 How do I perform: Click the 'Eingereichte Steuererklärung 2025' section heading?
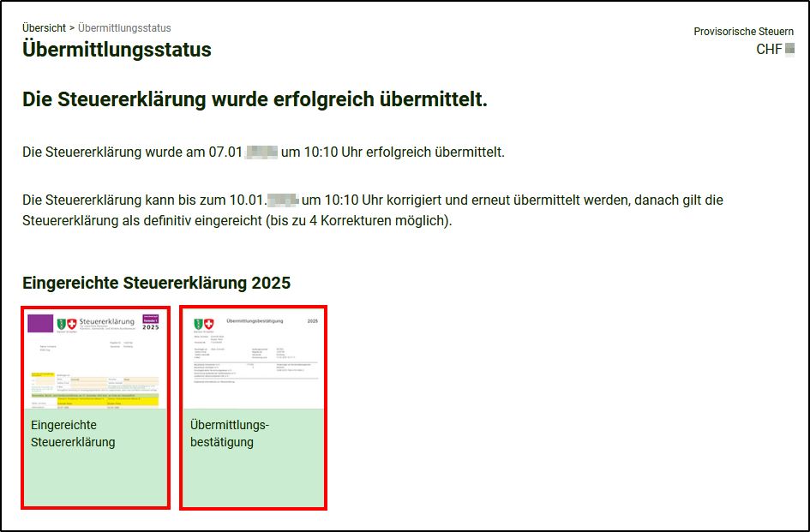156,283
